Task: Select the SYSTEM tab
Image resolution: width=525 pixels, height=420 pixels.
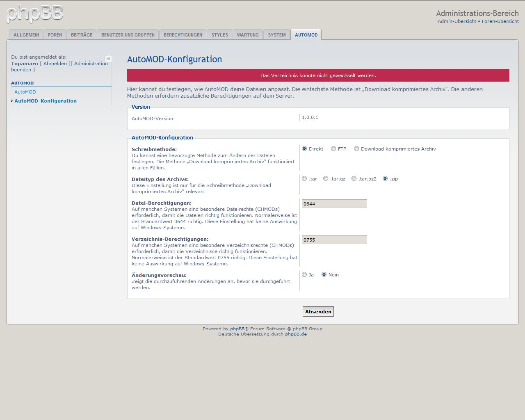Action: point(277,35)
